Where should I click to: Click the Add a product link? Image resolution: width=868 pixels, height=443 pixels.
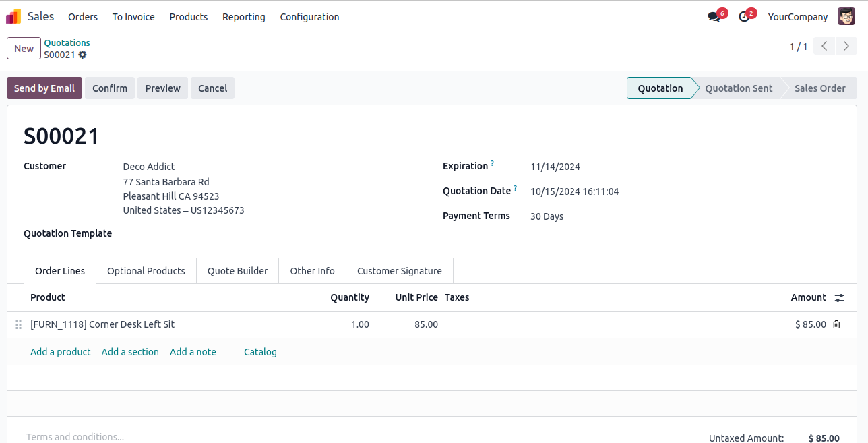click(x=60, y=352)
